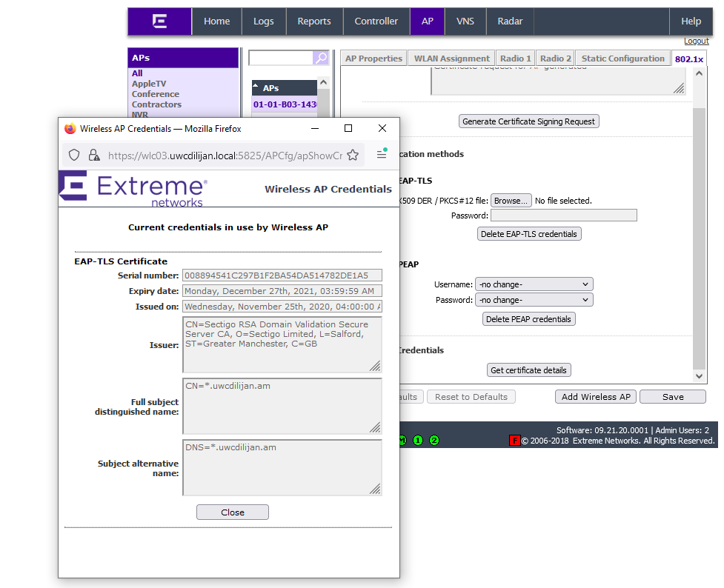
Task: Click Generate Certificate Signing Request button
Action: point(528,121)
